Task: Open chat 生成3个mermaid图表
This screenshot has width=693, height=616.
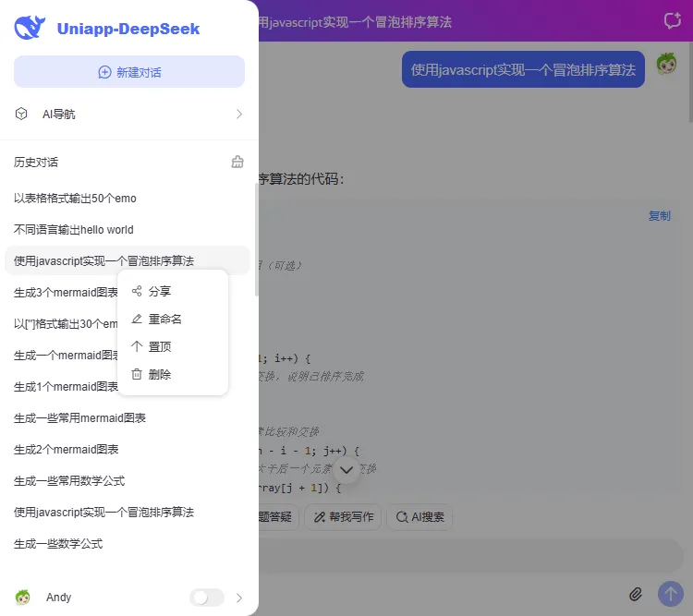Action: pos(66,292)
